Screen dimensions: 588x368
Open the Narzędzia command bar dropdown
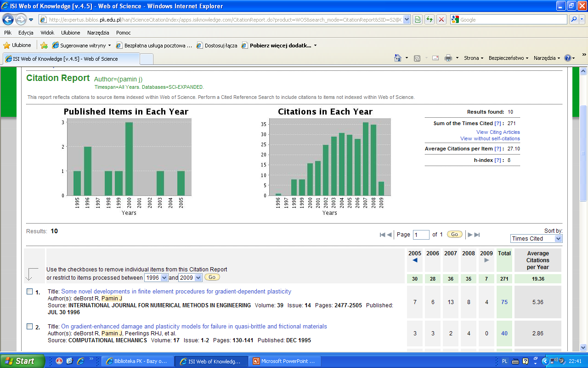click(x=547, y=58)
